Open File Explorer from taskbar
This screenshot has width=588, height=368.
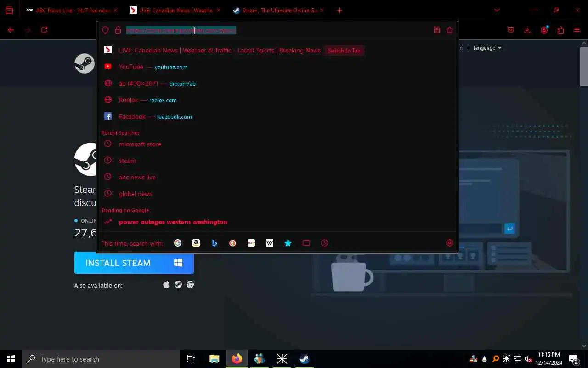215,359
